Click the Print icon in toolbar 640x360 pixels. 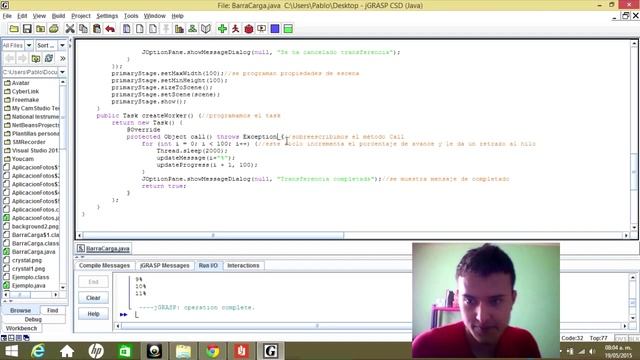tap(53, 29)
